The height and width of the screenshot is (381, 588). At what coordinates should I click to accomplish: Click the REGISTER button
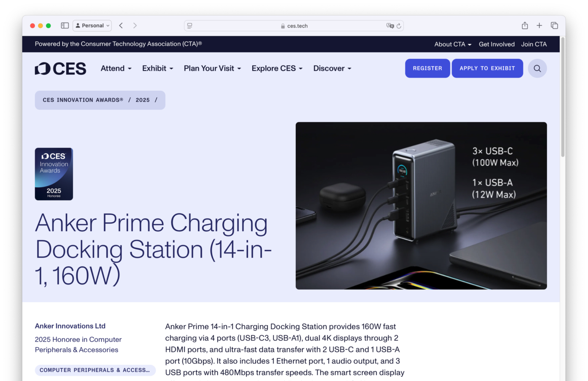pyautogui.click(x=427, y=68)
